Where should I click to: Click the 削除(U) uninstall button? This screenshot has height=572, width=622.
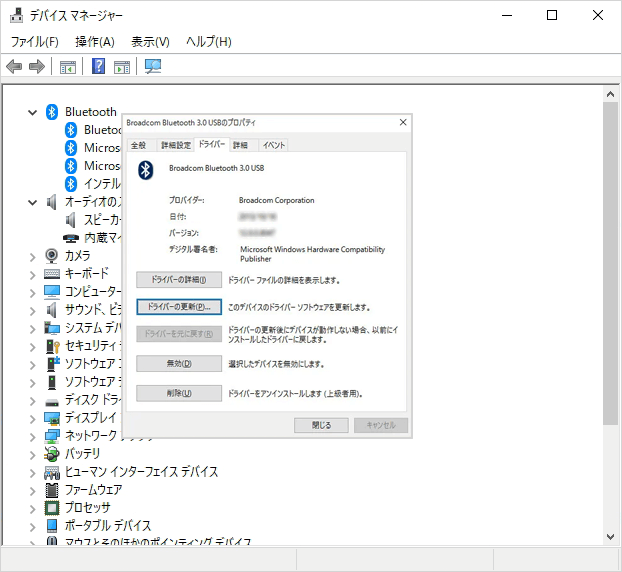pos(179,393)
